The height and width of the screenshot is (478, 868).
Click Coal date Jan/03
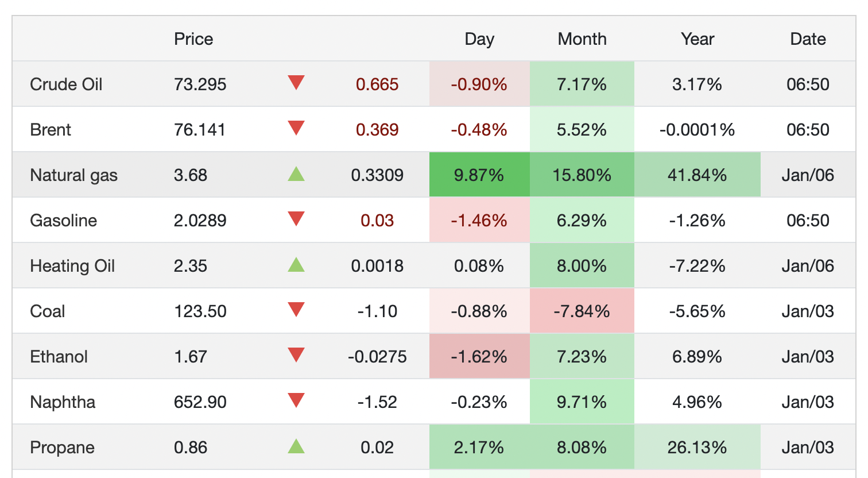(x=808, y=311)
